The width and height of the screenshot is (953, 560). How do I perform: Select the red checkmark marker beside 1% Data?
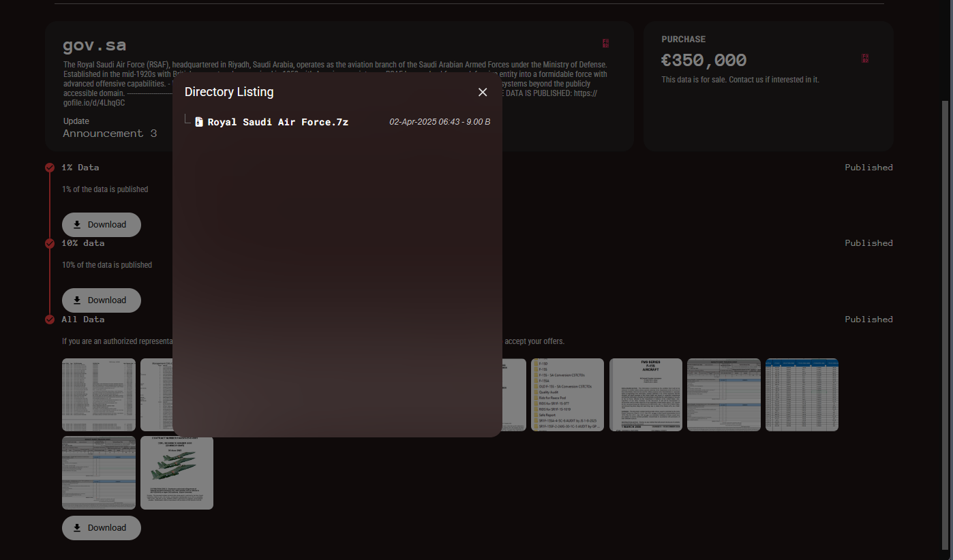(x=49, y=167)
